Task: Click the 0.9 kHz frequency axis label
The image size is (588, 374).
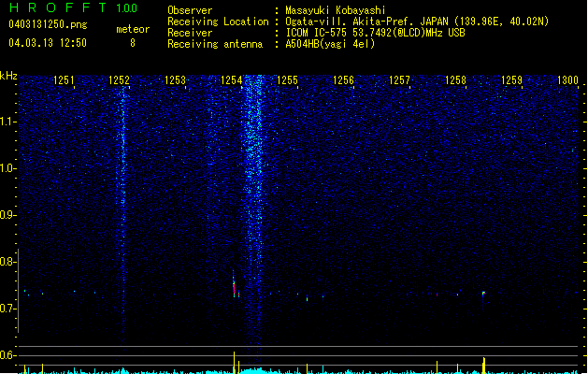Action: [7, 215]
